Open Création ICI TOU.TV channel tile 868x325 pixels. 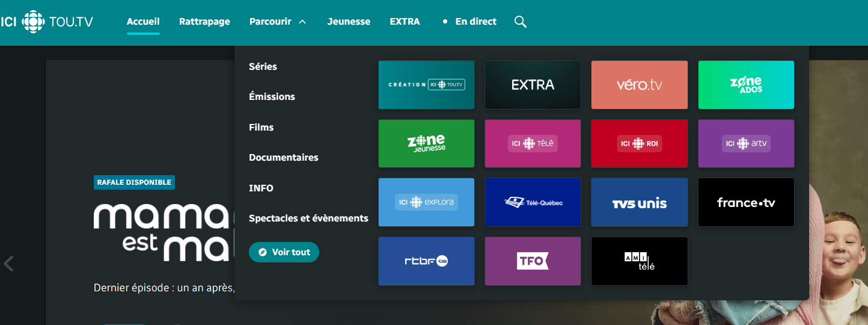(426, 85)
